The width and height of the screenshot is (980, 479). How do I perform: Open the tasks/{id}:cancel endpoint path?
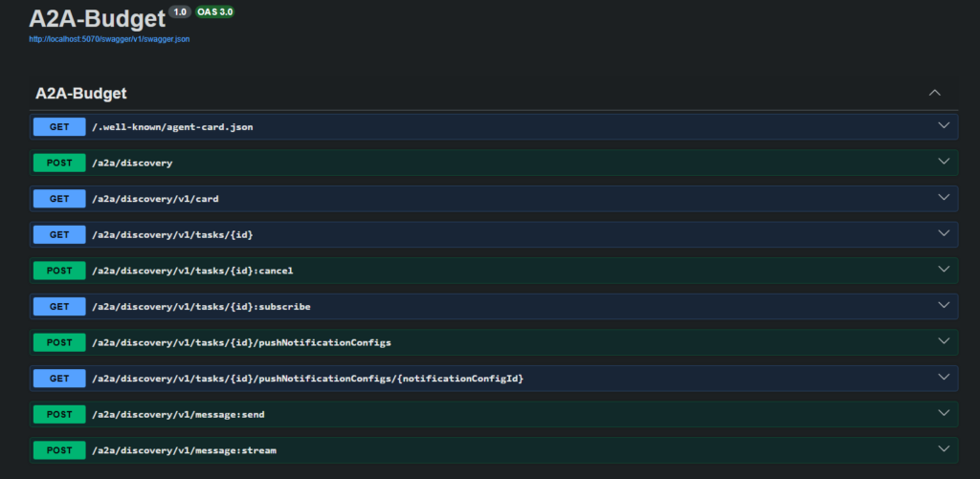pyautogui.click(x=192, y=271)
